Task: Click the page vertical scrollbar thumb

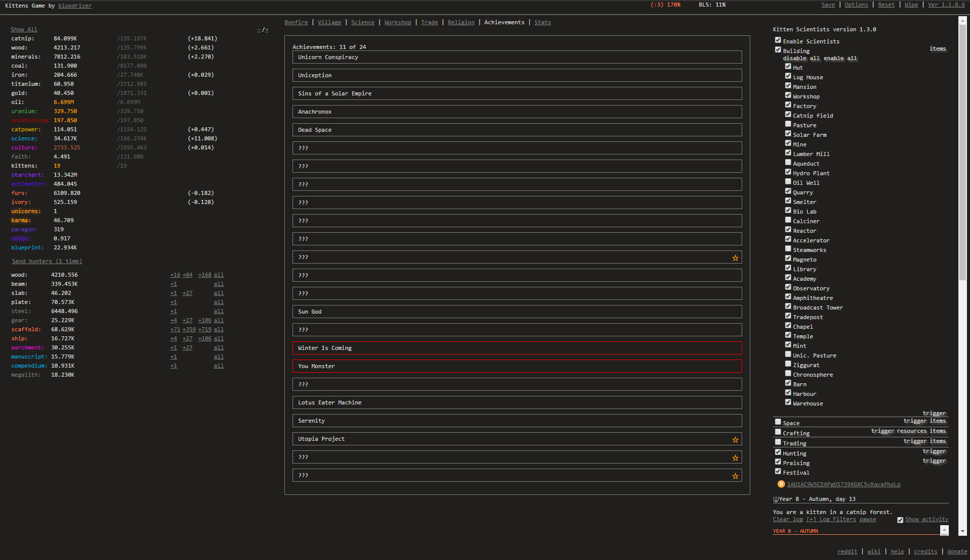Action: point(962,151)
